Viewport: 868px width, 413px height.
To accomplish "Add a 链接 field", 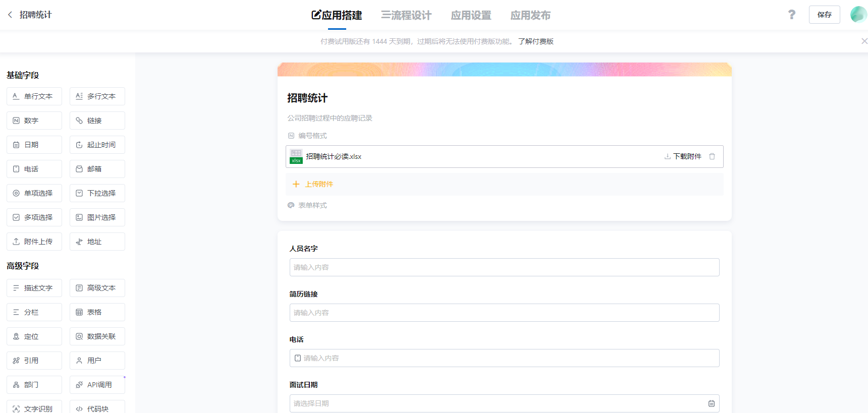I will 97,121.
